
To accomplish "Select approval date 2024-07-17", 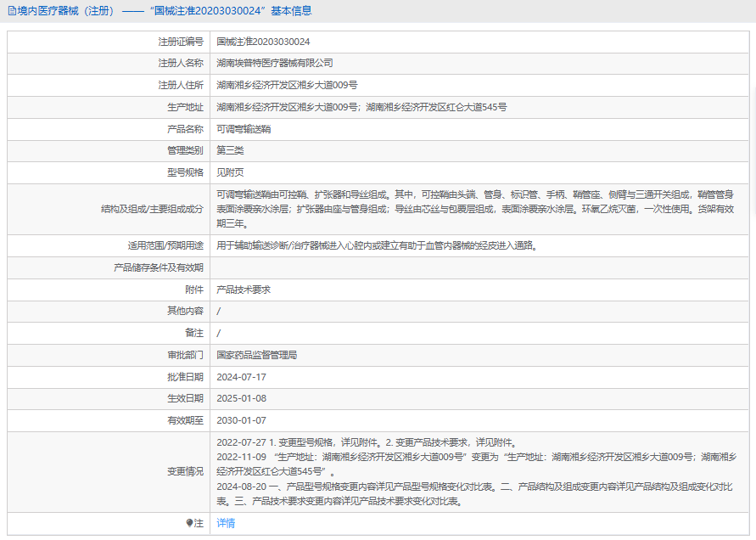I will [241, 377].
